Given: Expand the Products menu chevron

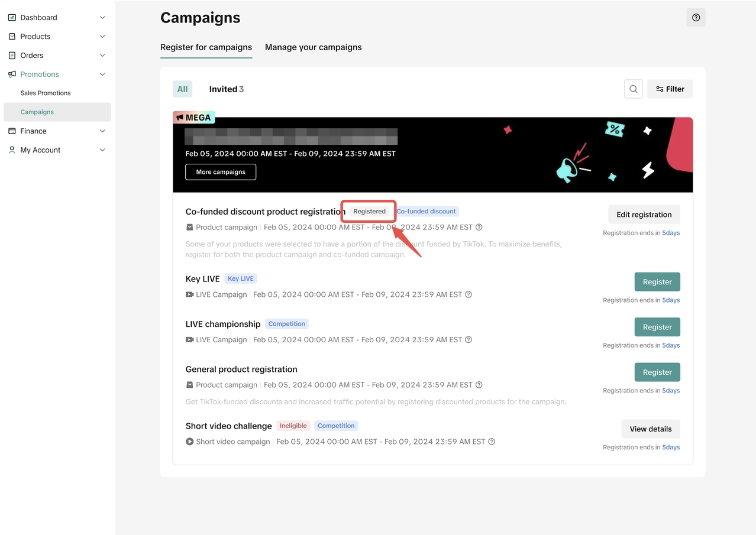Looking at the screenshot, I should tap(102, 37).
